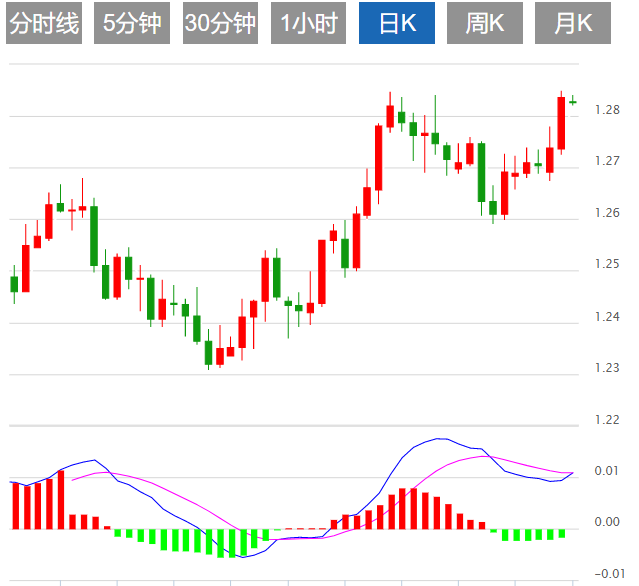Select the 5分钟 interval tab
The width and height of the screenshot is (639, 586).
click(132, 23)
